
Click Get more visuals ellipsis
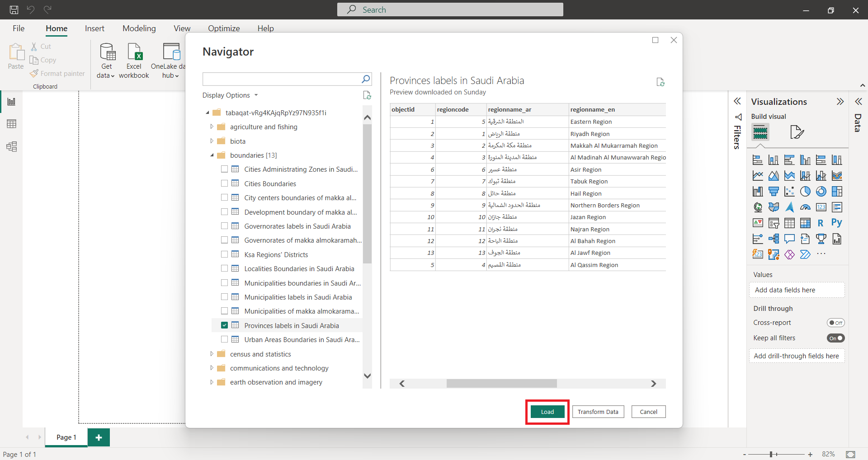pos(821,254)
